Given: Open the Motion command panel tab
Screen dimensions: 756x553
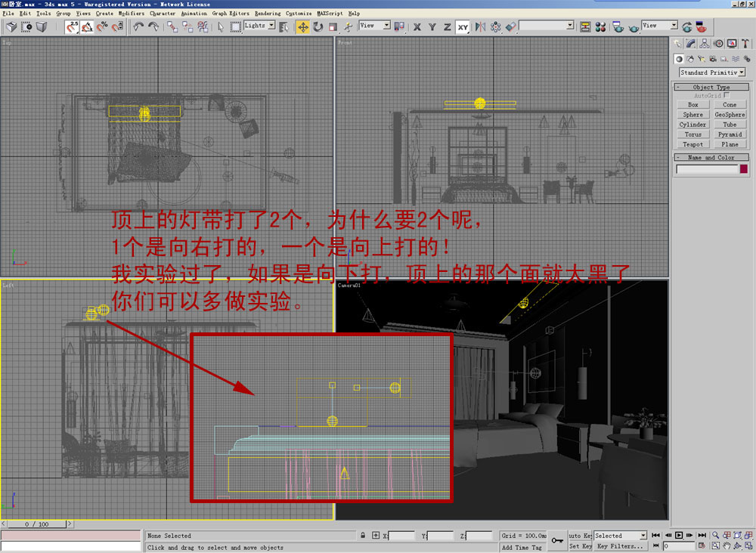Looking at the screenshot, I should point(718,44).
